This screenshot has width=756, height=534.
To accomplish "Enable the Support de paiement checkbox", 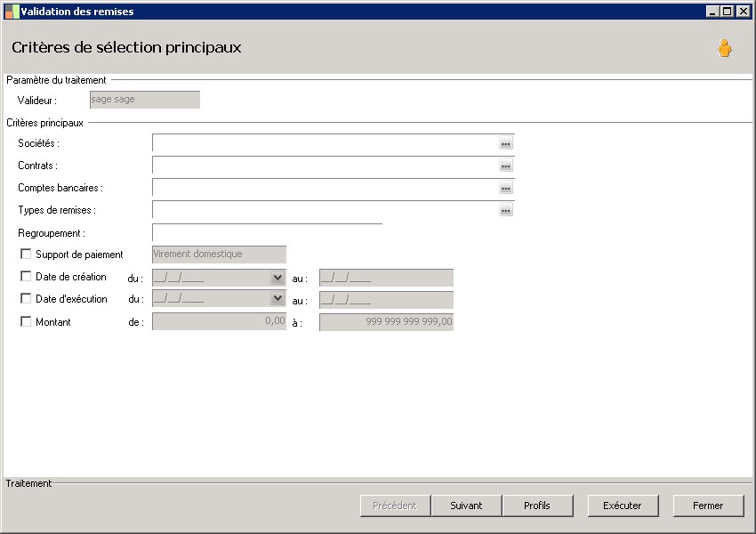I will tap(26, 255).
